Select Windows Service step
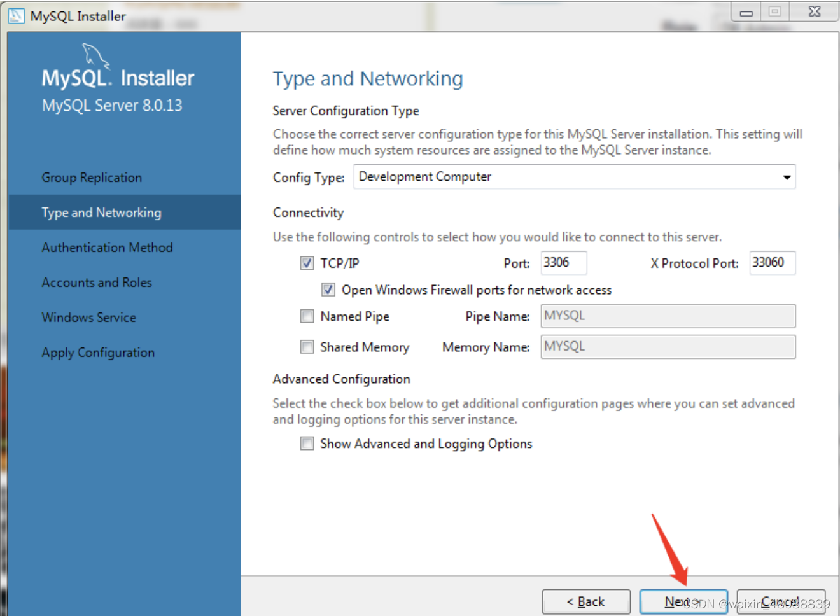 pyautogui.click(x=89, y=318)
